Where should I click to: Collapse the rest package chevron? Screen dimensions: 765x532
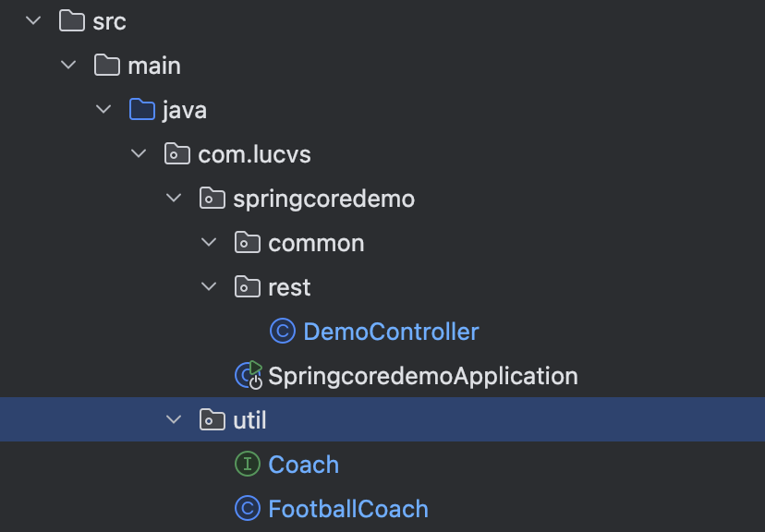210,287
